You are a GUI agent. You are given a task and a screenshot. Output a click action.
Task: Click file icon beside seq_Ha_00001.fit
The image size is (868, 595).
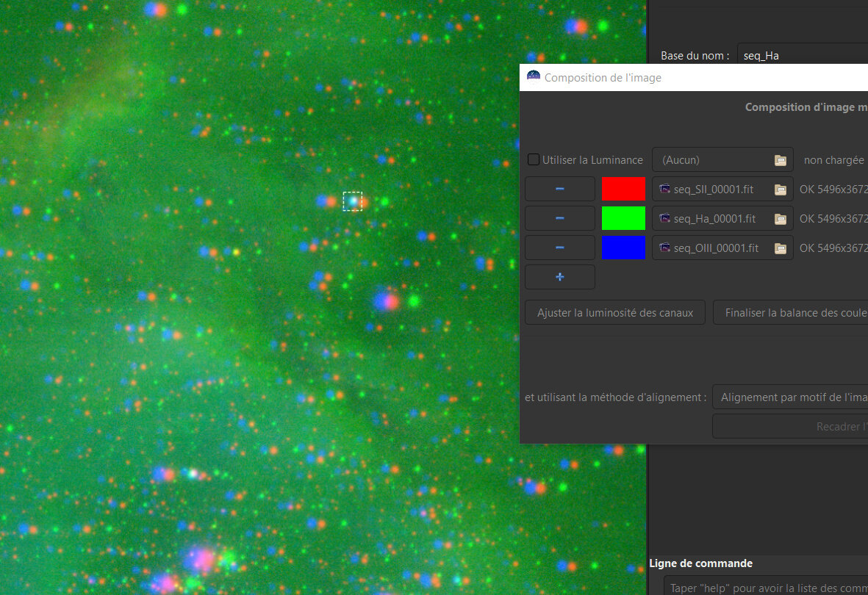coord(665,218)
